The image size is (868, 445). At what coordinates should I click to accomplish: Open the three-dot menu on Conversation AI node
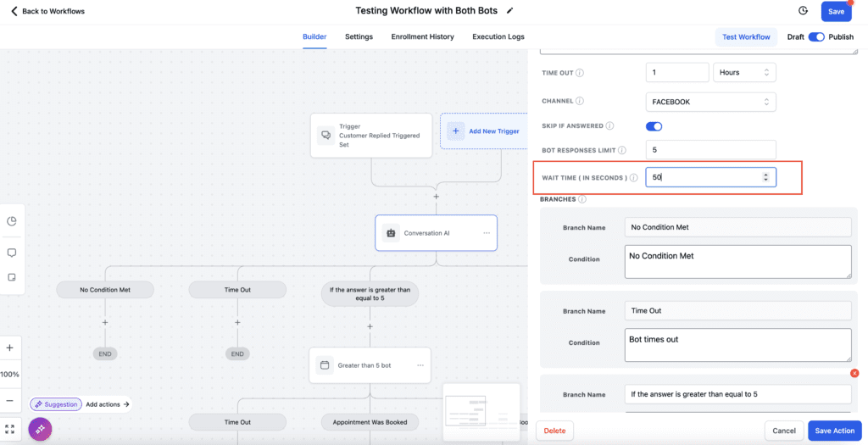pos(487,233)
